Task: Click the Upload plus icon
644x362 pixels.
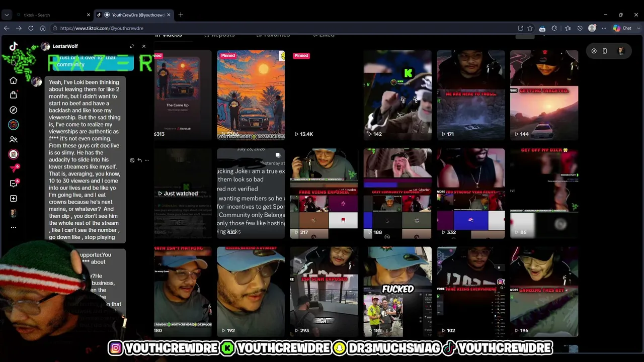Action: [14, 199]
